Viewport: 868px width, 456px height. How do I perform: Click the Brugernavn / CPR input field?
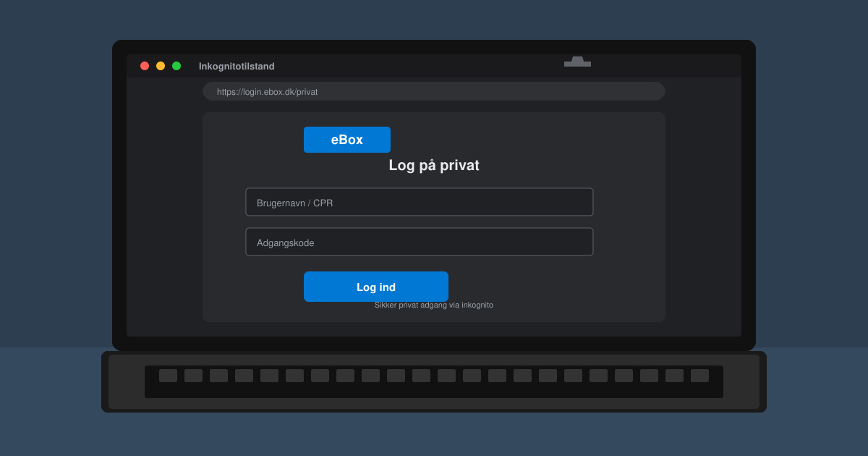(420, 202)
